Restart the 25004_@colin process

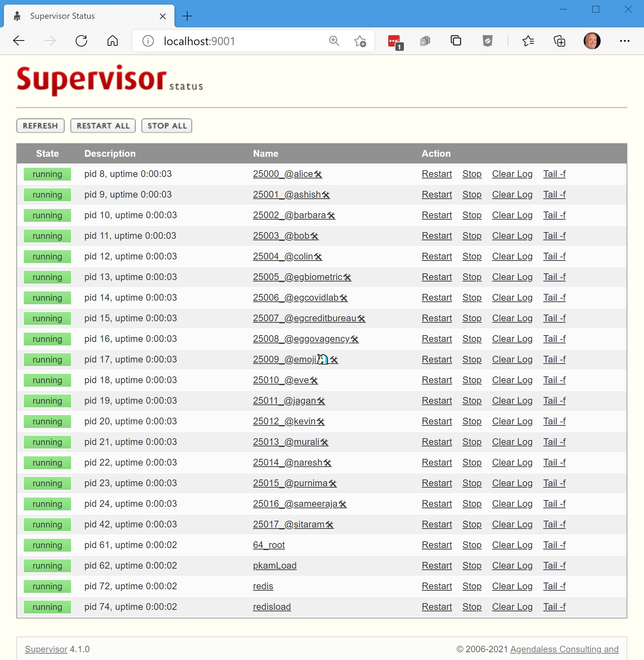coord(437,257)
